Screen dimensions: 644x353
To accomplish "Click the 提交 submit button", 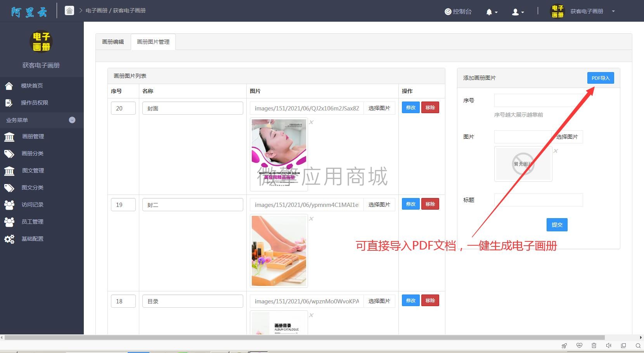I will coord(557,225).
